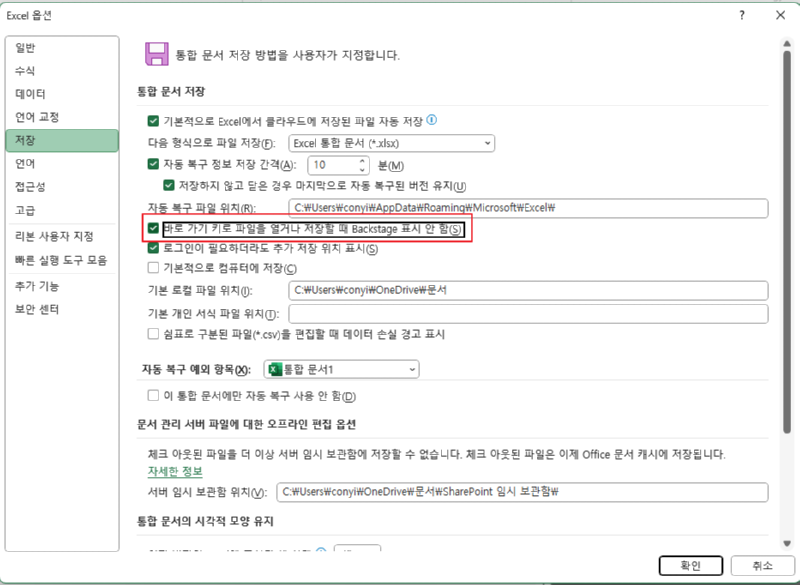Toggle the 기본적으로 컴퓨터에 저장 checkbox
800x585 pixels.
153,268
